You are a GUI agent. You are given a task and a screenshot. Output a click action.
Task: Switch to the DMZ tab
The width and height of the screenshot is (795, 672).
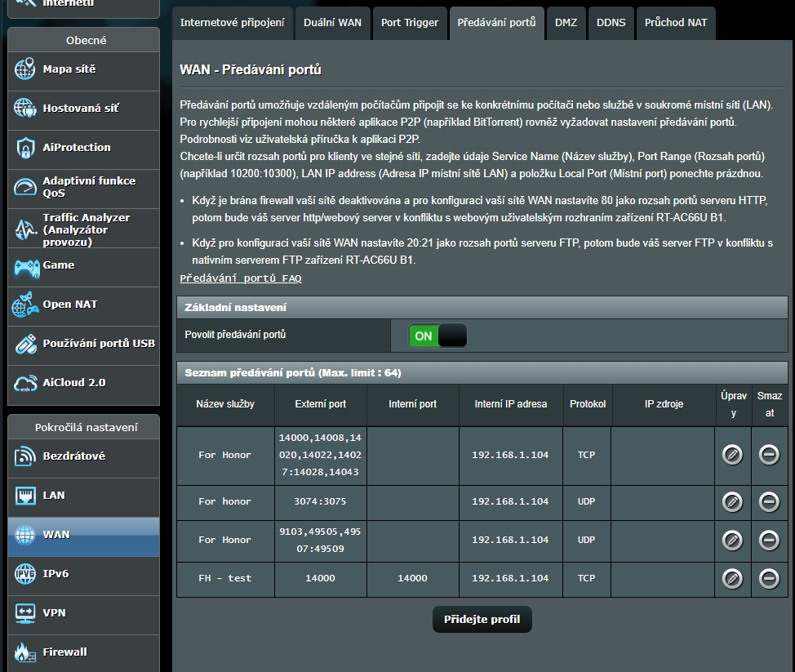[566, 22]
